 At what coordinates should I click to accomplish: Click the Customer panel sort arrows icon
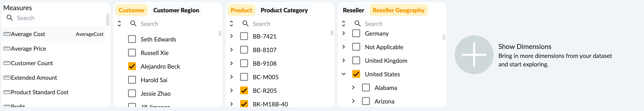[119, 24]
